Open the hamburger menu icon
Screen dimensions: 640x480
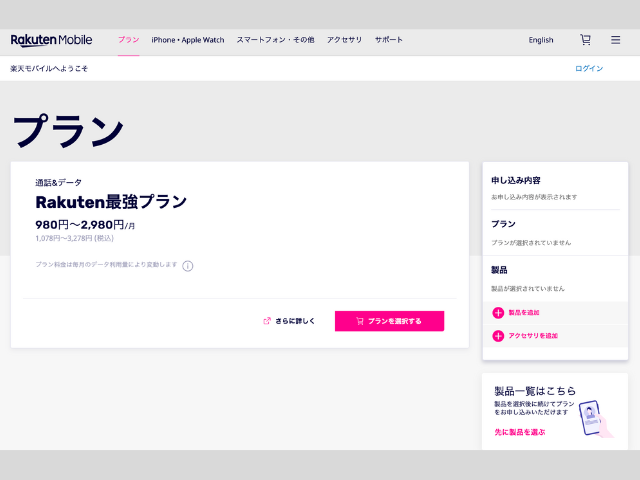(616, 40)
